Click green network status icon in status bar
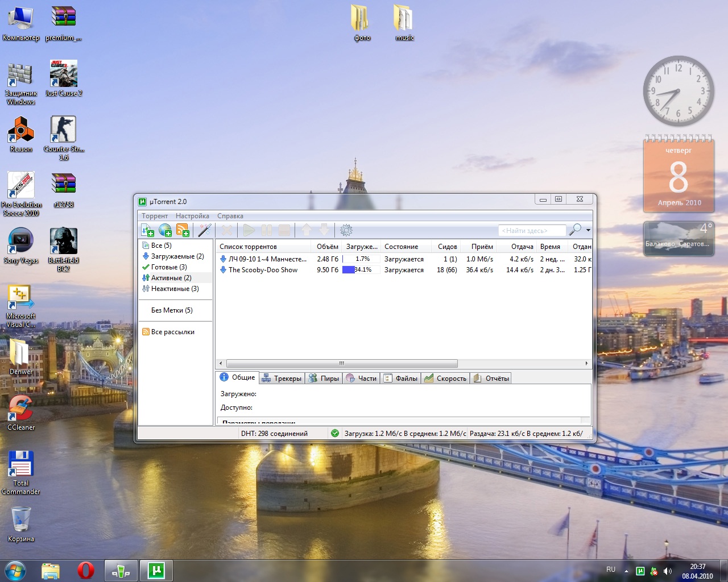Image resolution: width=728 pixels, height=582 pixels. point(335,433)
